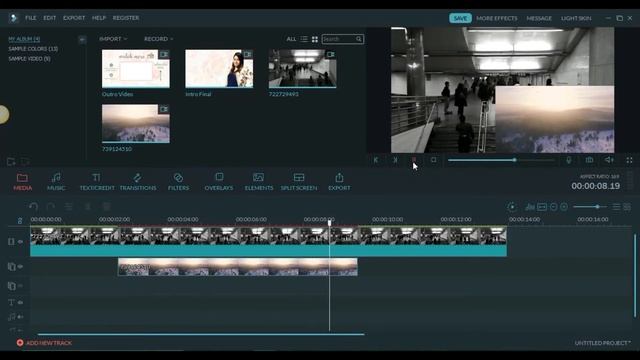Screen dimensions: 640x360
Task: Select the Outro Video thumbnail
Action: tap(136, 69)
